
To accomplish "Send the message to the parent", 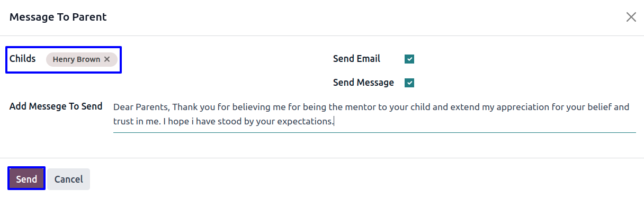I will [x=26, y=179].
